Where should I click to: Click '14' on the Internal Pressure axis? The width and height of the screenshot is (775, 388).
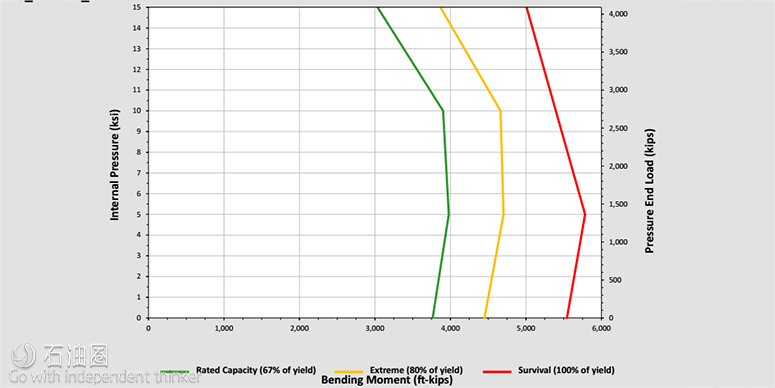[137, 28]
